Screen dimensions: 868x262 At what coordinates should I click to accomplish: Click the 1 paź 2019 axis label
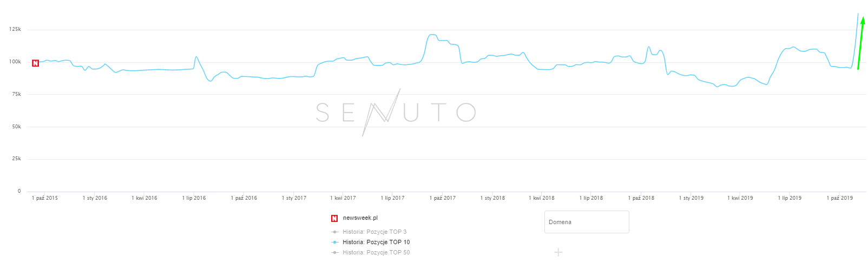(x=840, y=198)
